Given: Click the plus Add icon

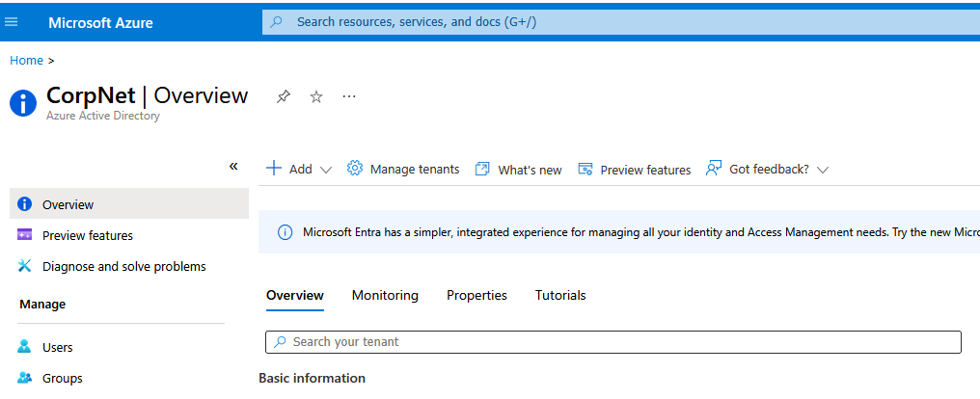Looking at the screenshot, I should click(x=274, y=169).
